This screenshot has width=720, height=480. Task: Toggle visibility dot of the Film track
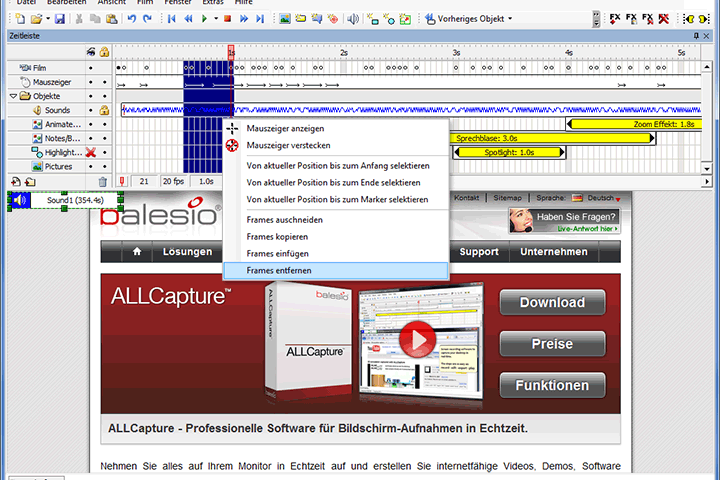pyautogui.click(x=91, y=68)
